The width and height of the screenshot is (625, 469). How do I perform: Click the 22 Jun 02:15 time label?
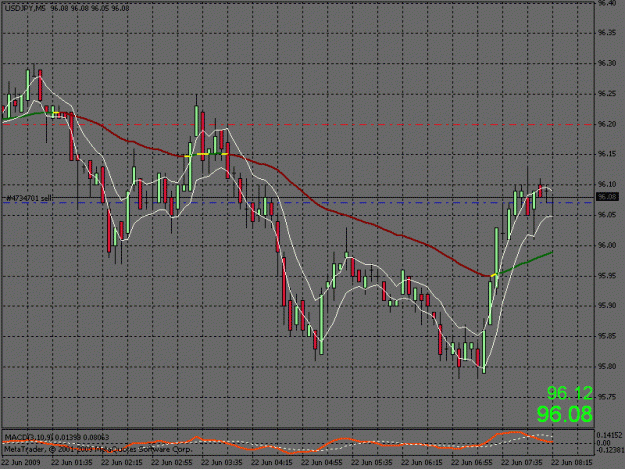point(122,463)
